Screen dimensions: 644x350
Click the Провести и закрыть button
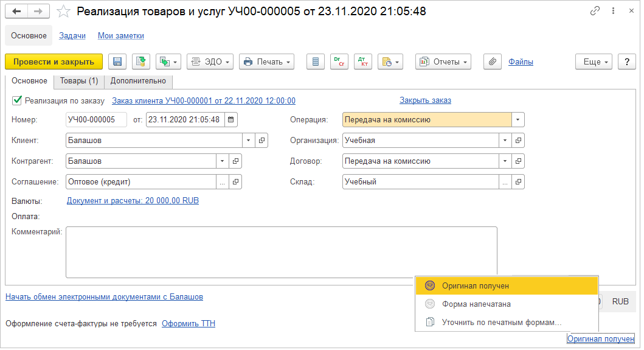point(54,61)
